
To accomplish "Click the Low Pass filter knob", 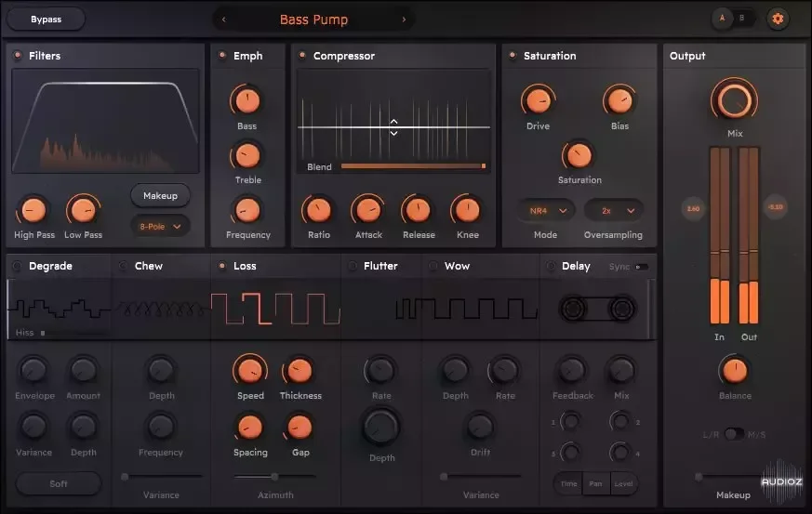I will (x=83, y=210).
